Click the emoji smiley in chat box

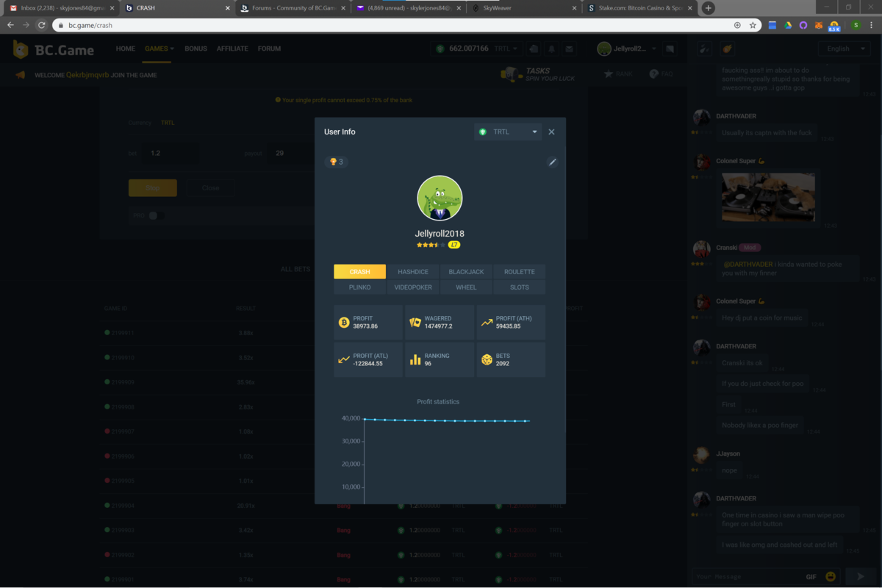tap(831, 577)
